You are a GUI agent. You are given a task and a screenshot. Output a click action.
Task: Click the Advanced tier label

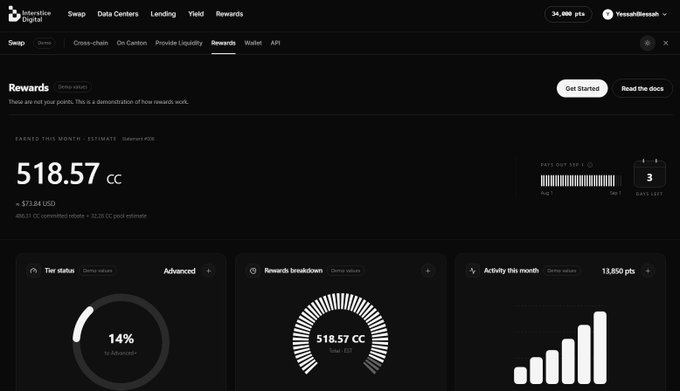click(x=180, y=271)
